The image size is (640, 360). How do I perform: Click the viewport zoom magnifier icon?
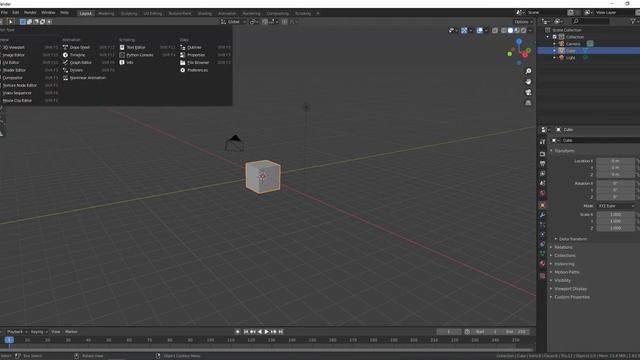(528, 71)
